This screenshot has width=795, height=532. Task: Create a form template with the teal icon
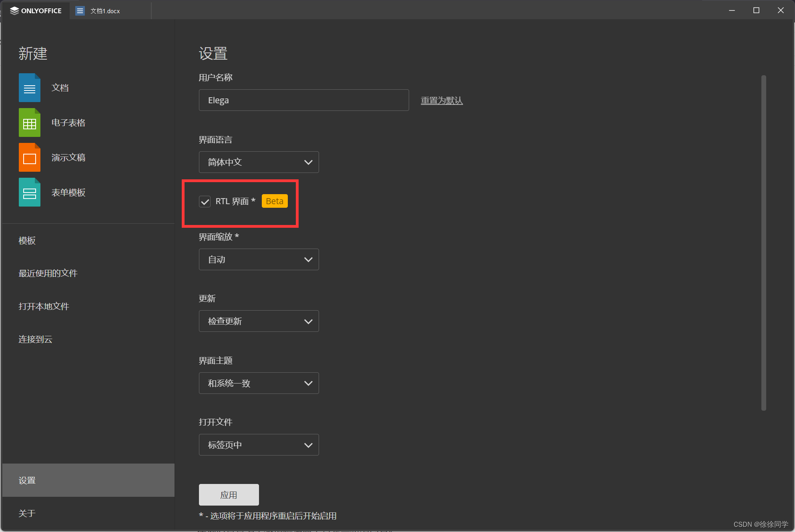click(x=30, y=192)
